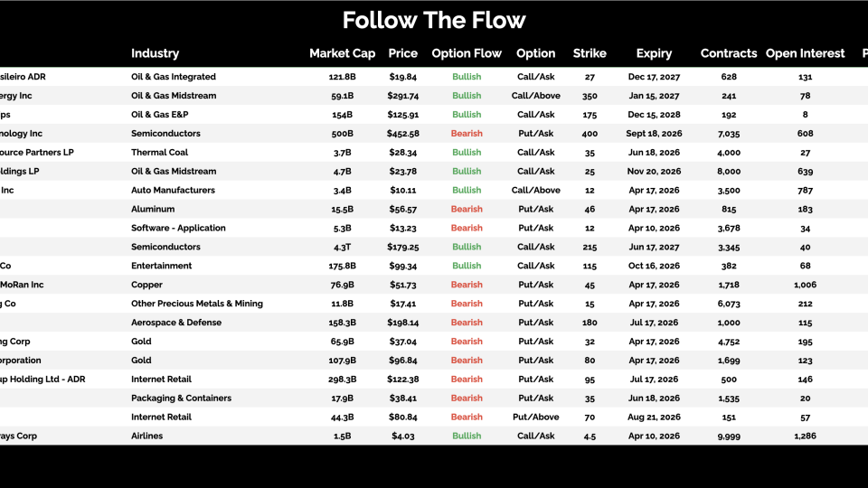
Task: Select the Contracts column header
Action: pos(729,53)
